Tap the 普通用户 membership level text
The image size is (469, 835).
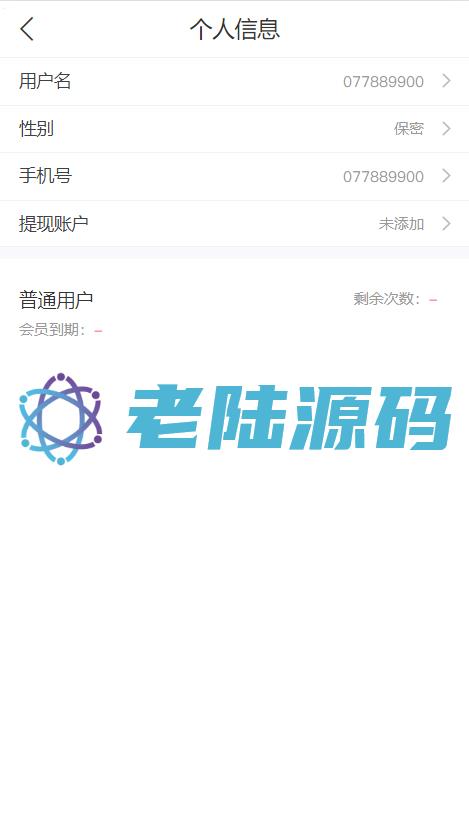click(x=56, y=300)
